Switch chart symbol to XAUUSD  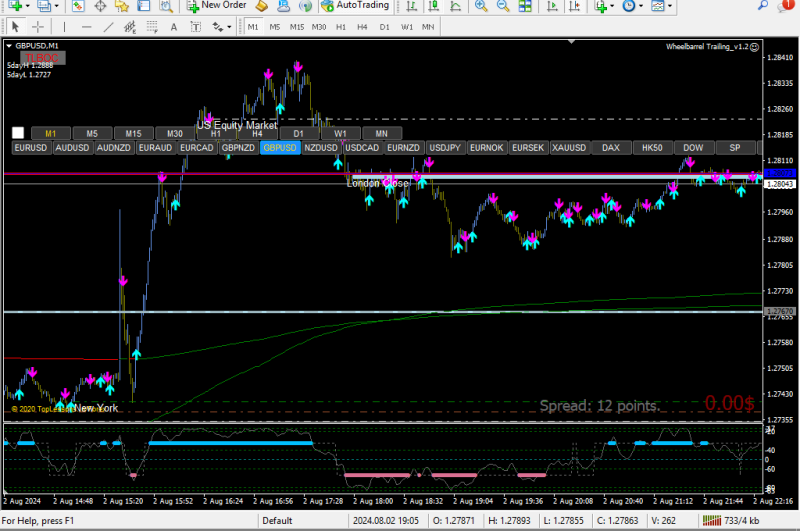tap(569, 148)
